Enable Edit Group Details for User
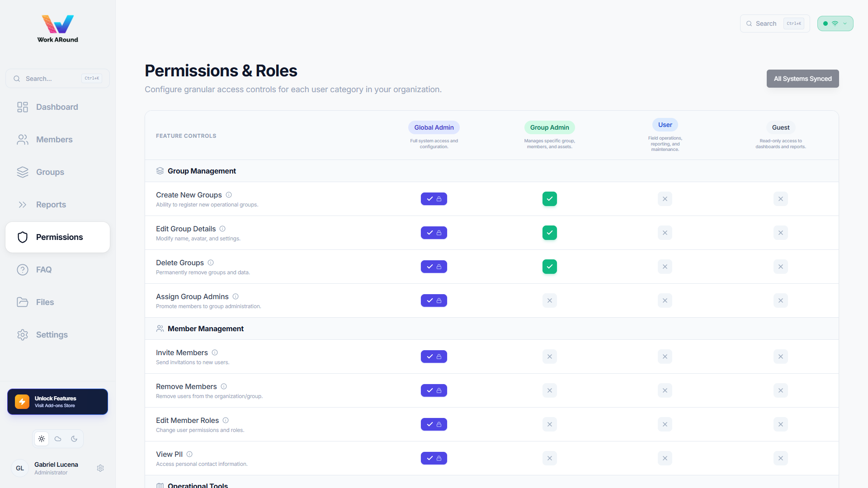Viewport: 868px width, 488px height. [x=665, y=233]
